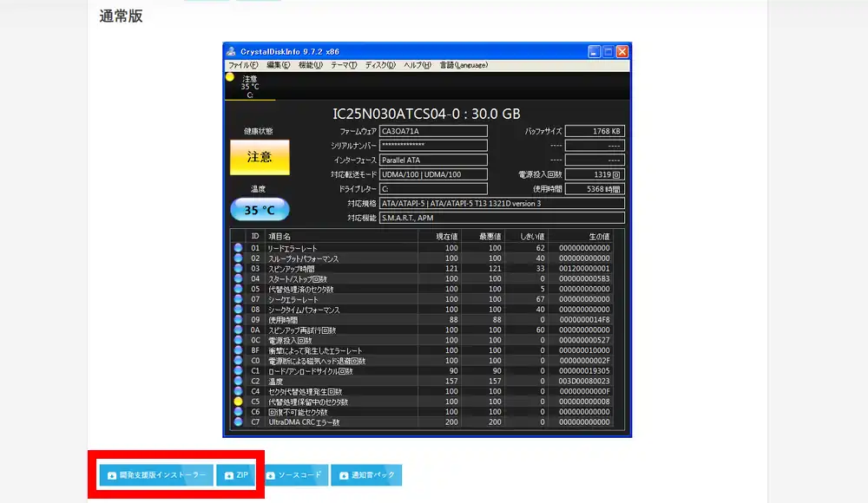The height and width of the screenshot is (503, 868).
Task: Click the blue status dot for UltraDMA CRCエラー数
Action: tap(238, 421)
